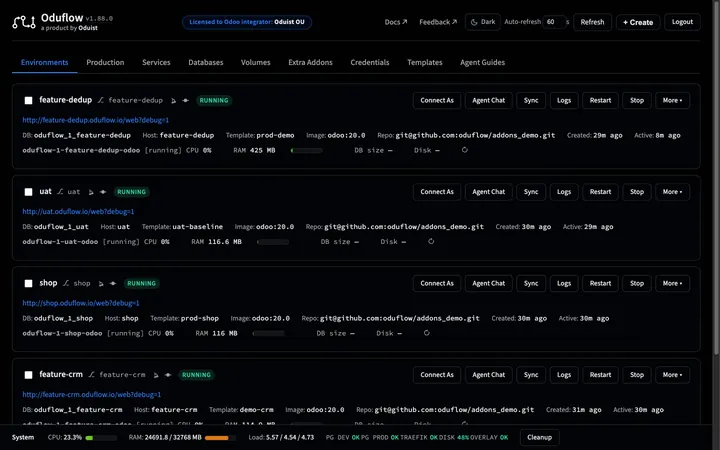Open the More menu for feature-dedup
Viewport: 720px width, 450px height.
tap(672, 100)
